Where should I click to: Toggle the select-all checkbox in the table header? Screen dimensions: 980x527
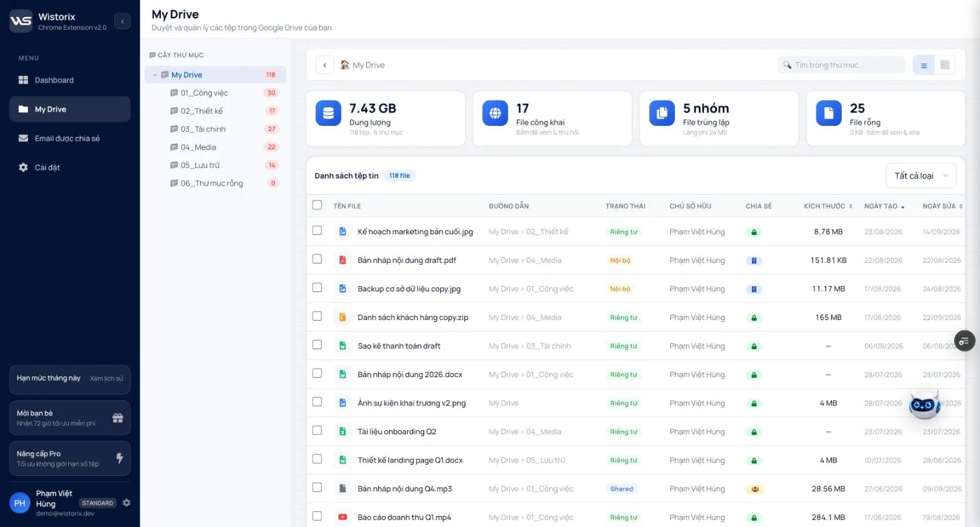click(x=317, y=205)
